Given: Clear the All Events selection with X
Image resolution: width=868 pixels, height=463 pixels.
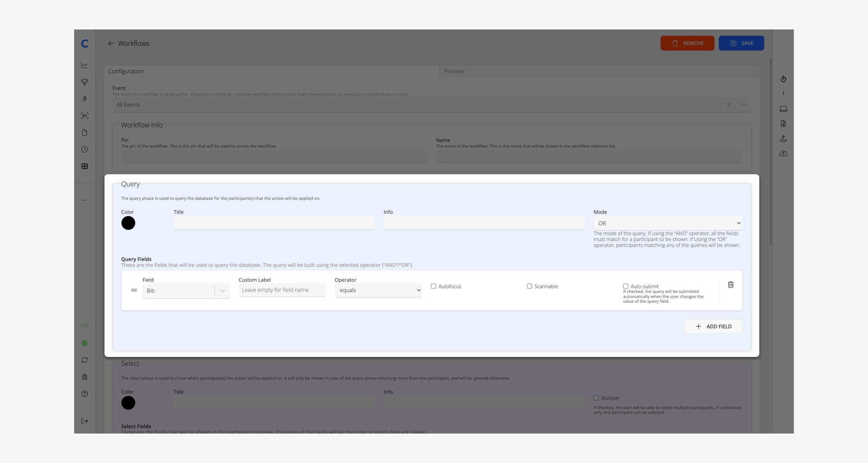Looking at the screenshot, I should coord(728,105).
